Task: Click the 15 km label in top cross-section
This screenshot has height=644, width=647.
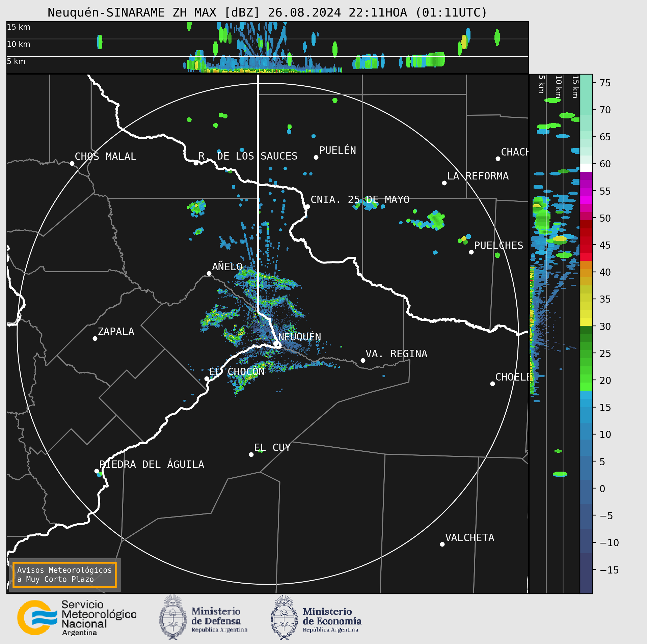Action: click(x=19, y=27)
